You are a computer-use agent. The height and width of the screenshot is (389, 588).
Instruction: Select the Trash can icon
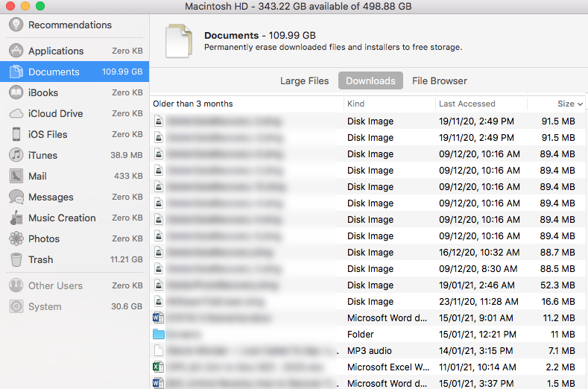[16, 259]
